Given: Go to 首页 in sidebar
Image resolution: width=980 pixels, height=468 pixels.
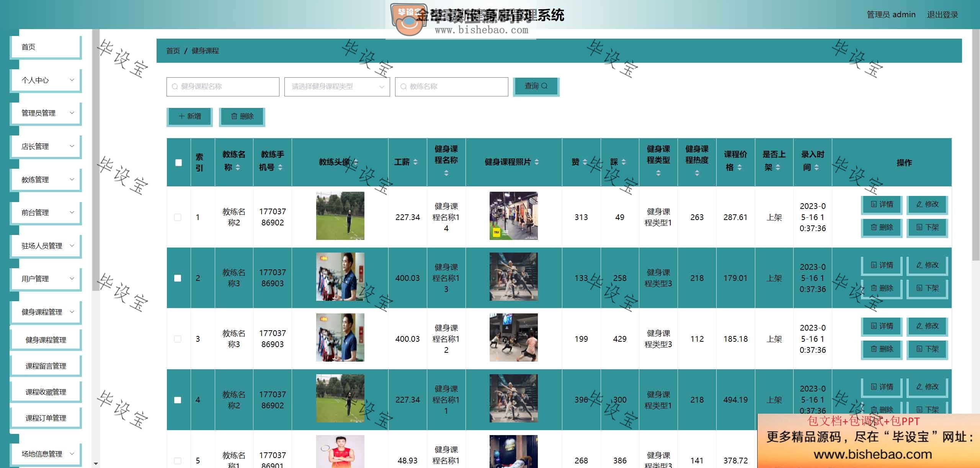Looking at the screenshot, I should tap(46, 47).
